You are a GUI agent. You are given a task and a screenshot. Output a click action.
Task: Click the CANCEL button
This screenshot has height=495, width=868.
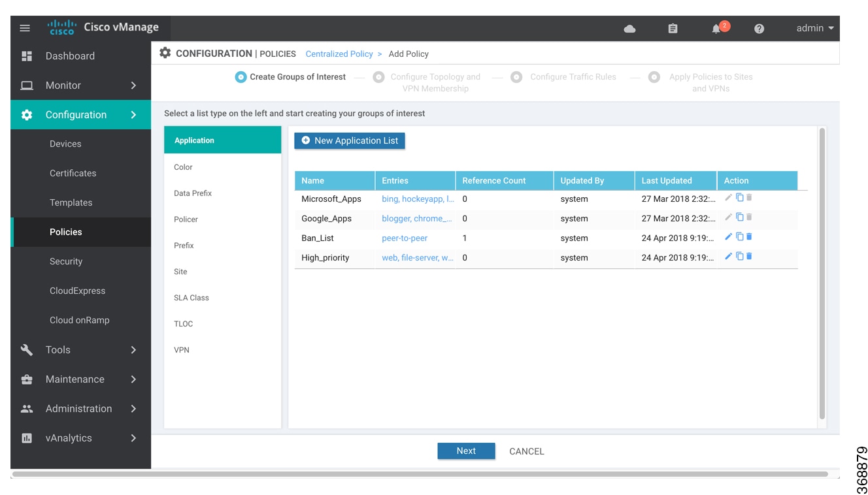pos(527,451)
